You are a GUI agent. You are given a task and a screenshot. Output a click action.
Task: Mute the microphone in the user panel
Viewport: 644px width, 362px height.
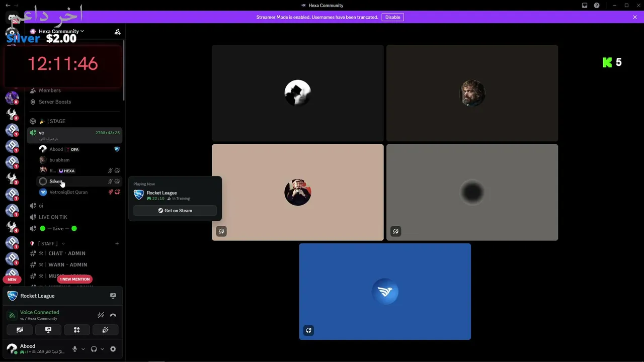tap(75, 349)
